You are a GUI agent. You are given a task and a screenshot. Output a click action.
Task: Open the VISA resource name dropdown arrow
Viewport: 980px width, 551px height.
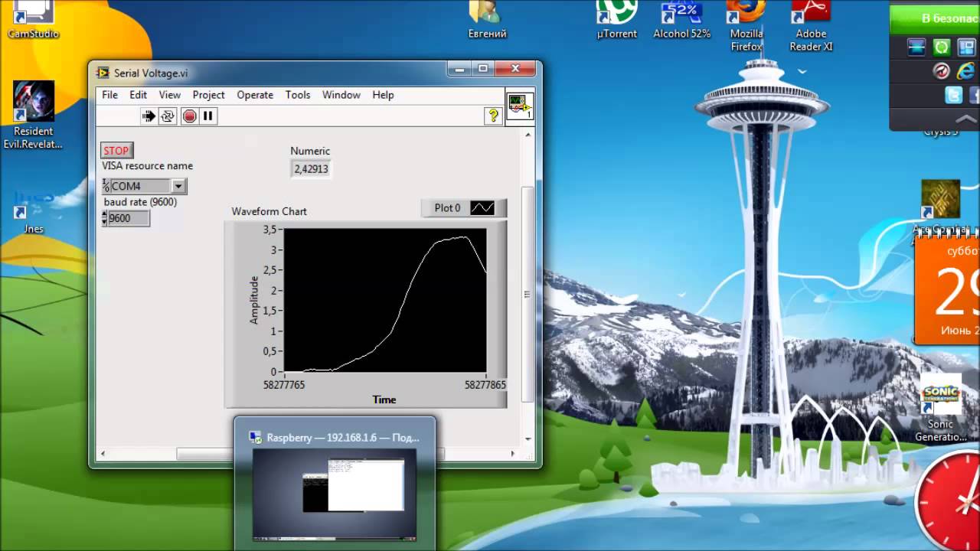pyautogui.click(x=178, y=186)
